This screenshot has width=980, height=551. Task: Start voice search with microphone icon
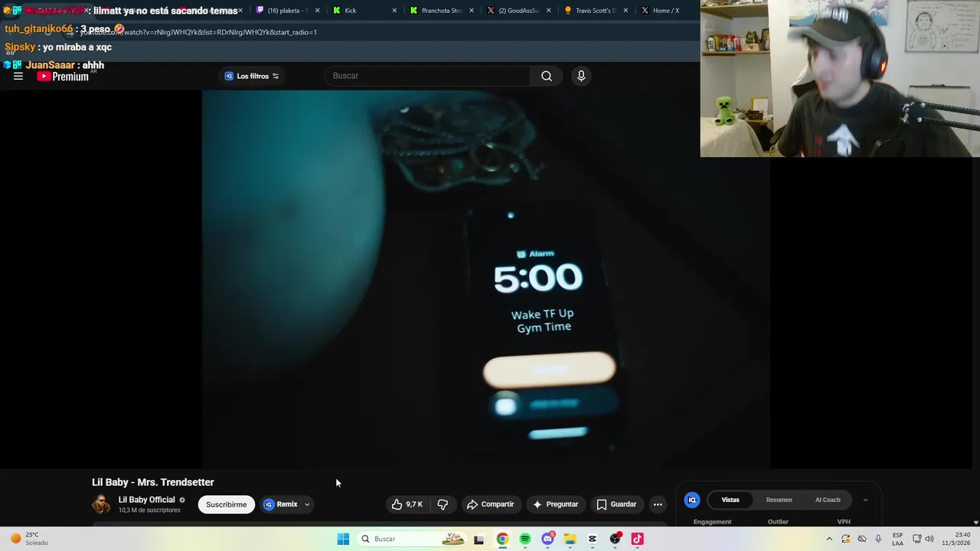point(581,76)
